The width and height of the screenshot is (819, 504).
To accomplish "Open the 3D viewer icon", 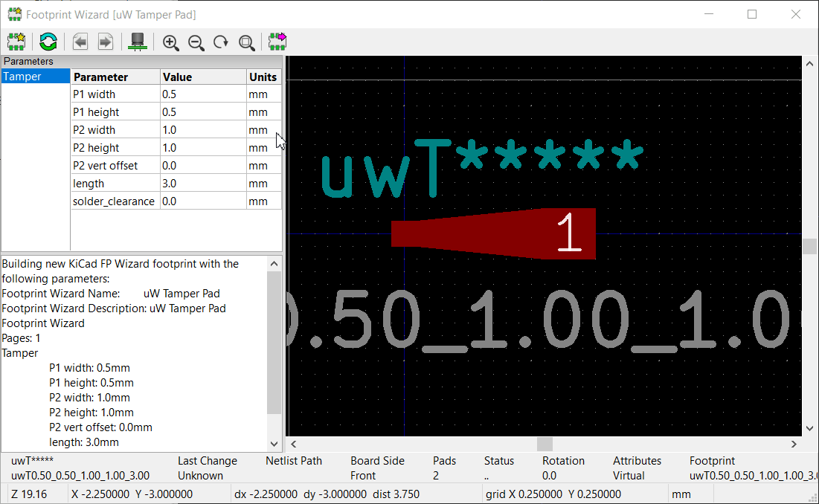I will [138, 42].
